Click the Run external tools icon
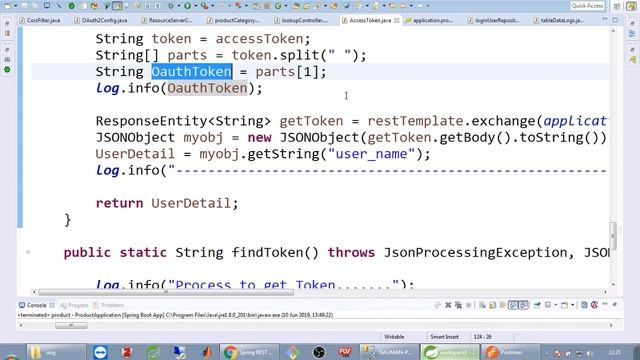The image size is (640, 360). pyautogui.click(x=204, y=6)
